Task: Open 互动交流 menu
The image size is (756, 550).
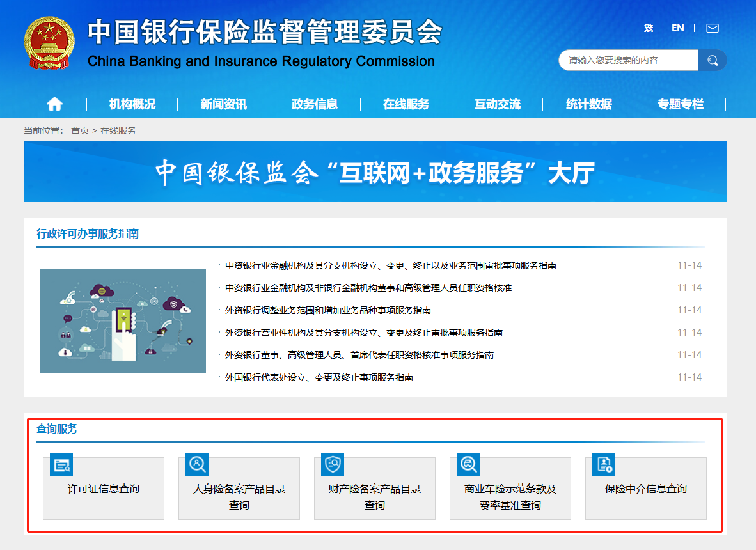Action: (497, 104)
